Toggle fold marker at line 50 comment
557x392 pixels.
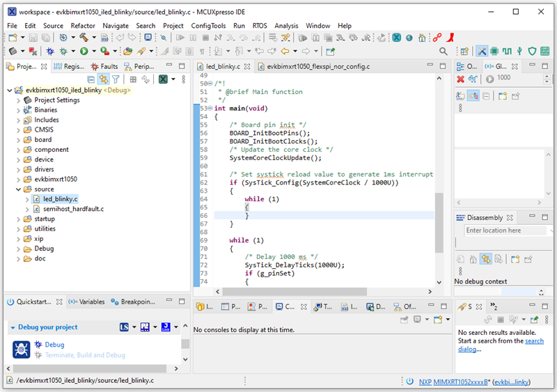pos(210,84)
